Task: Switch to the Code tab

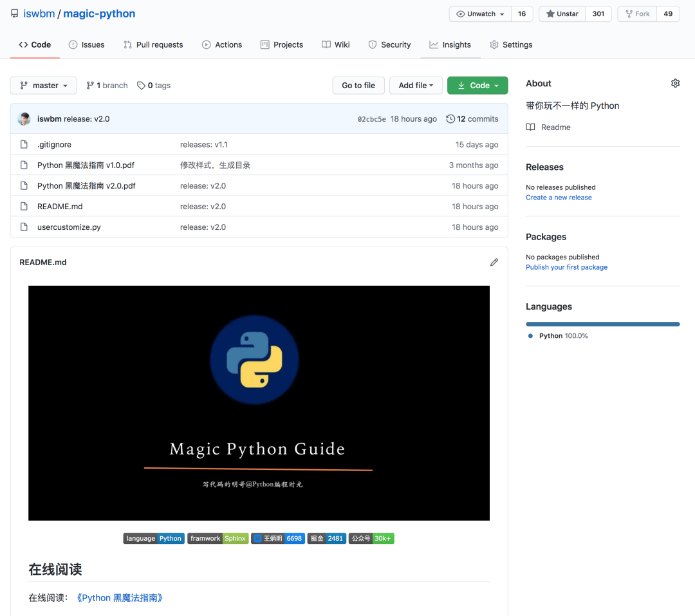Action: pos(35,45)
